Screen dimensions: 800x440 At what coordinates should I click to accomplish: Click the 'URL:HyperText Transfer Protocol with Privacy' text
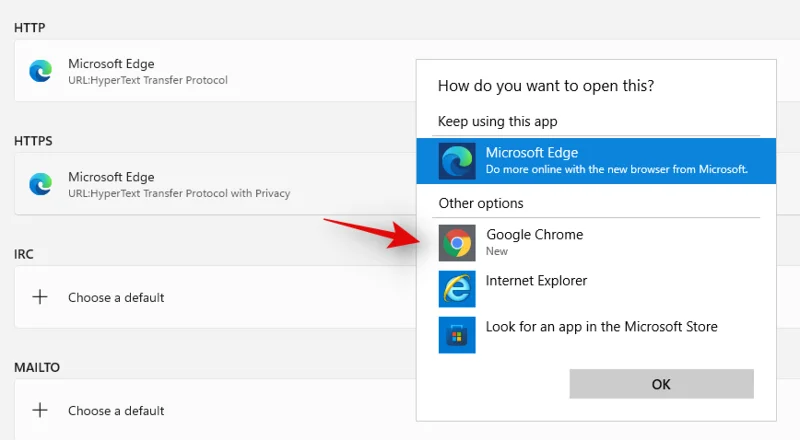click(x=179, y=193)
